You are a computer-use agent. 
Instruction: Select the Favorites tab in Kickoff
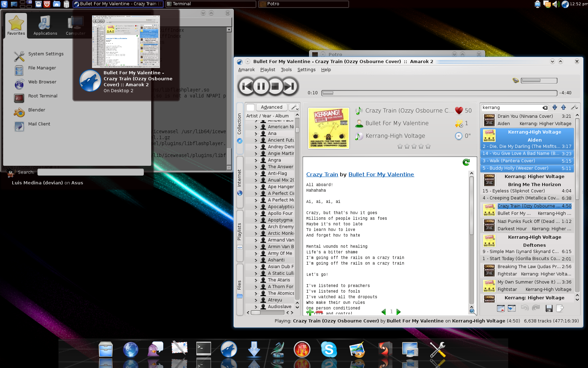16,25
